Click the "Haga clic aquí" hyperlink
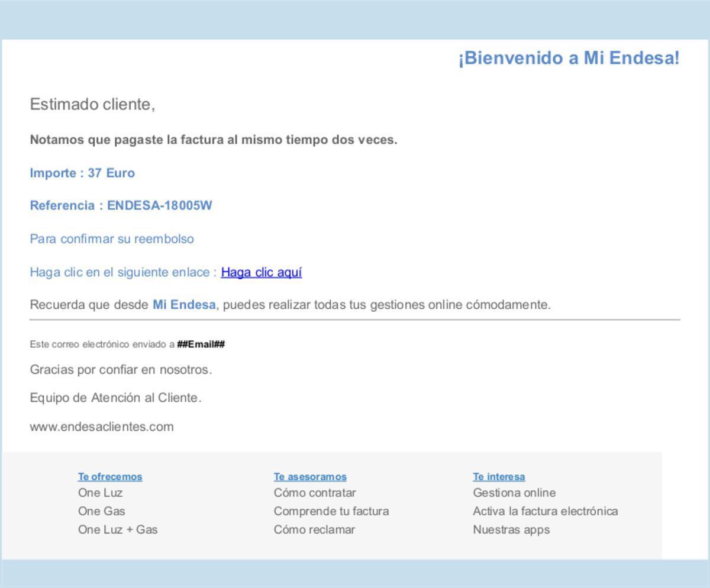The height and width of the screenshot is (588, 710). pos(262,272)
